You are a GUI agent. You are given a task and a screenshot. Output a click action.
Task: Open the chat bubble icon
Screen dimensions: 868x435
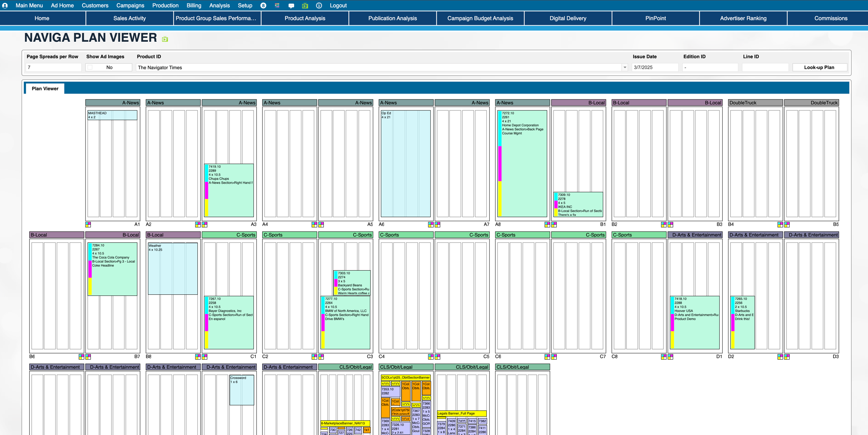[291, 6]
